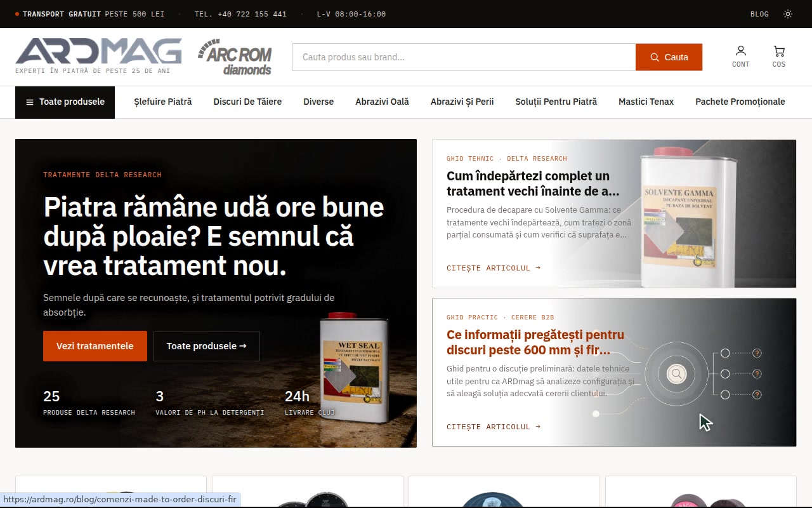Open the BLOG link in top bar
This screenshot has height=508, width=812.
(x=759, y=14)
